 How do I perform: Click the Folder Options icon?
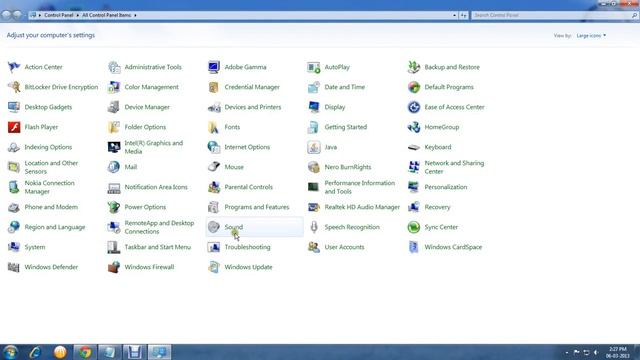click(x=114, y=127)
